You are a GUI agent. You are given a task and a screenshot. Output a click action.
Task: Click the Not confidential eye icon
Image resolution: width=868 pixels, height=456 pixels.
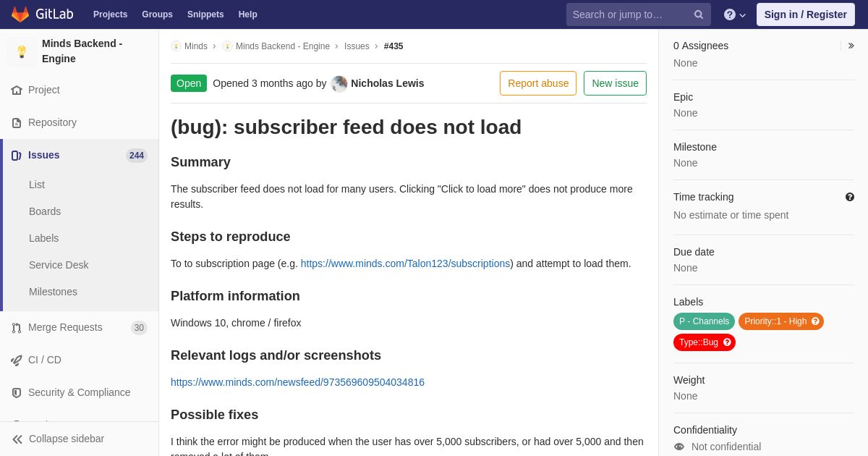[679, 447]
